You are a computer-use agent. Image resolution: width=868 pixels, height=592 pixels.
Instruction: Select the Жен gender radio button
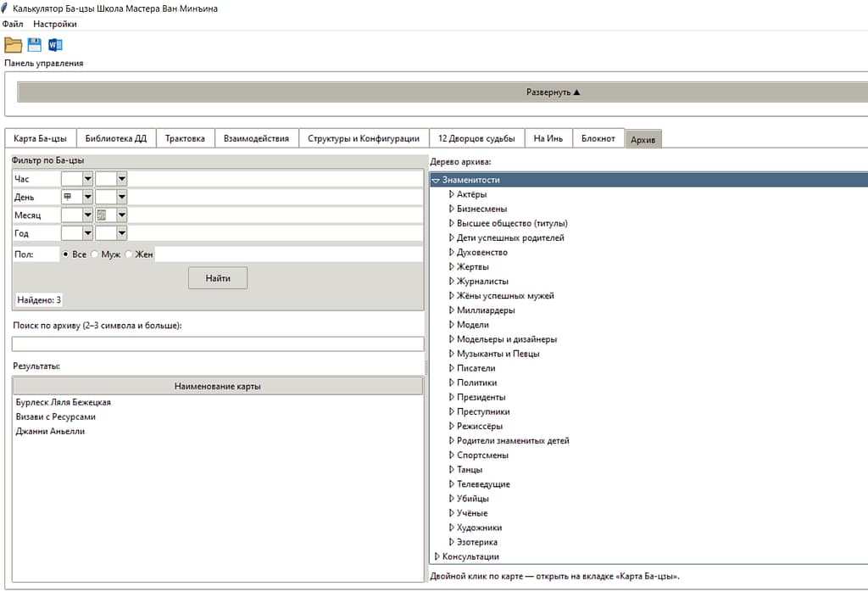pyautogui.click(x=129, y=254)
